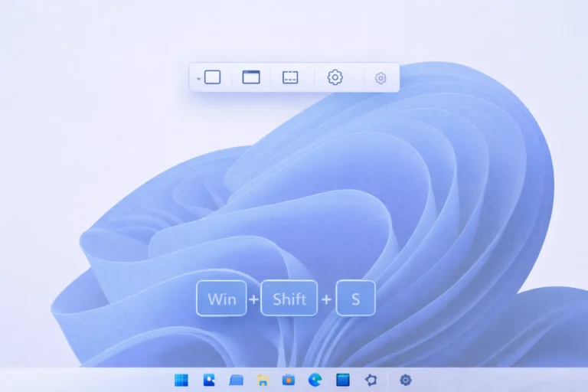Open the Store bag icon on taskbar

(289, 380)
